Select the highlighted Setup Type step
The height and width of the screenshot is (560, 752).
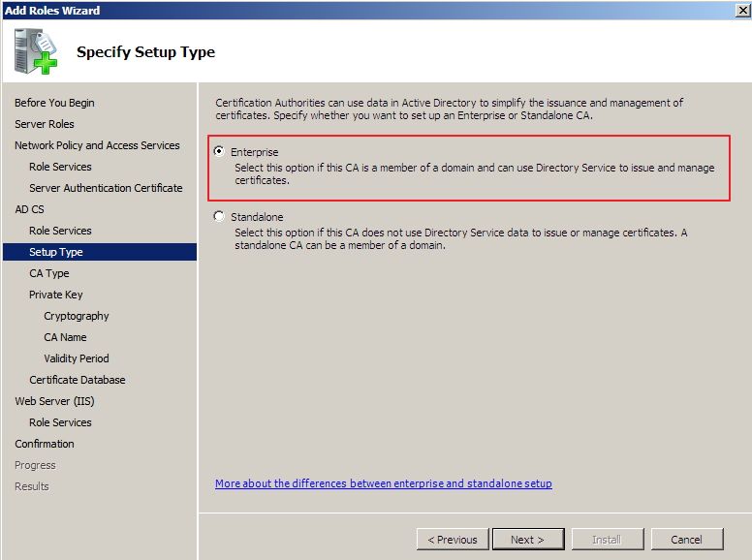click(x=56, y=252)
